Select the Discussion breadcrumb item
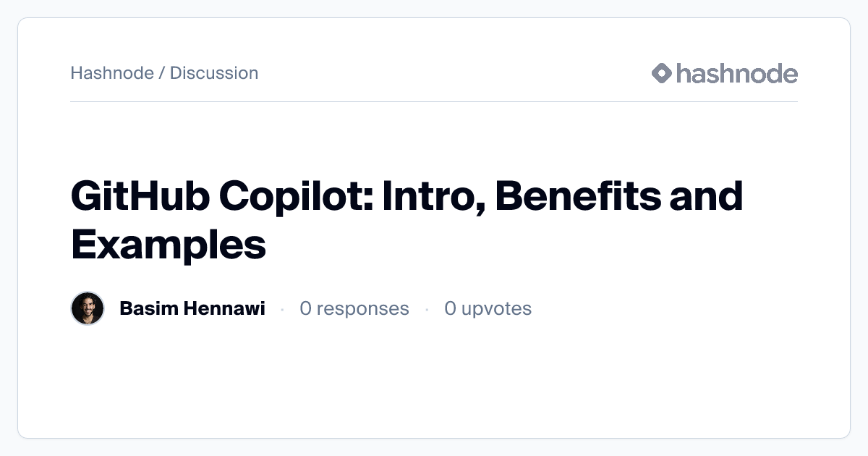 (x=214, y=73)
